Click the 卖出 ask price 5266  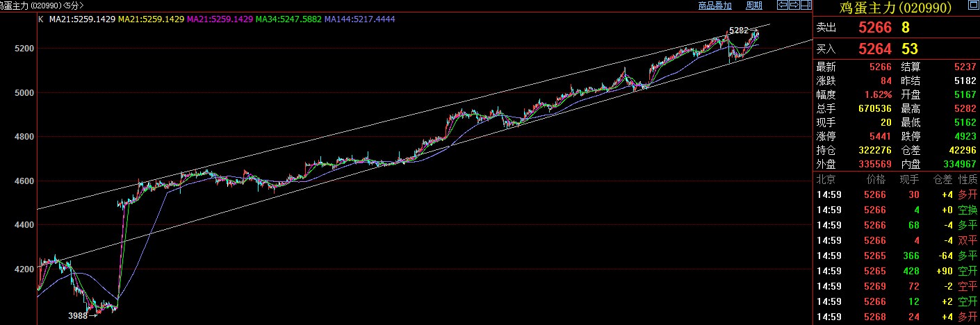tap(873, 28)
